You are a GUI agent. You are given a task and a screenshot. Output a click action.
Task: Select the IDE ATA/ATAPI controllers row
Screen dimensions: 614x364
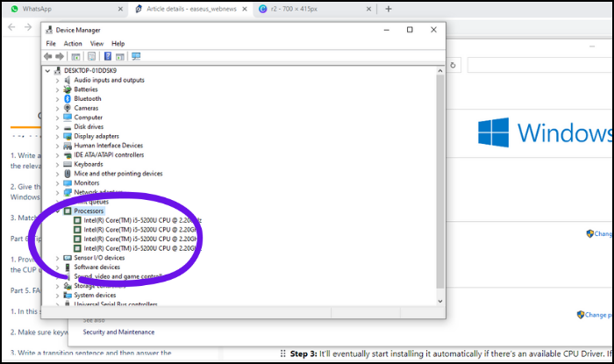(x=104, y=155)
